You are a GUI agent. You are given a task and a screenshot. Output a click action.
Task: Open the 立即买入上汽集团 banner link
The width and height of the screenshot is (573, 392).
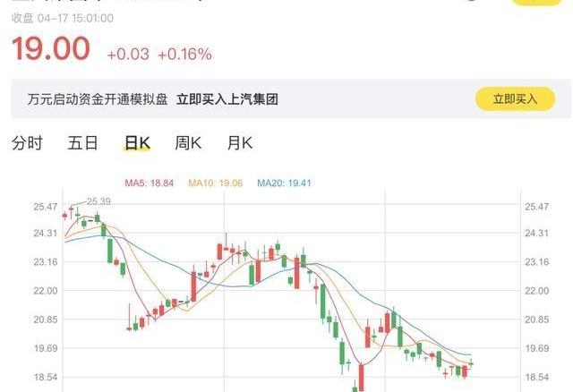tap(227, 99)
